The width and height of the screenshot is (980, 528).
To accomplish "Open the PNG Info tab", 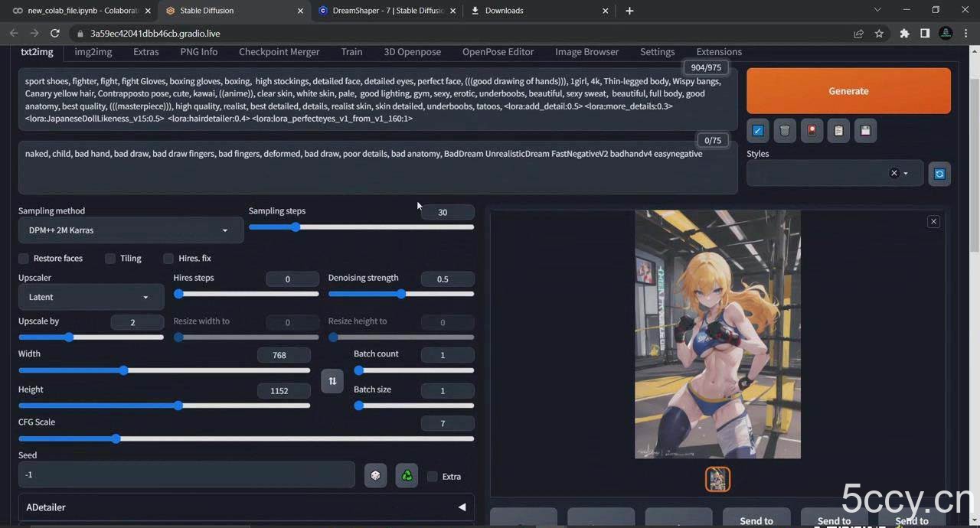I will (x=199, y=52).
